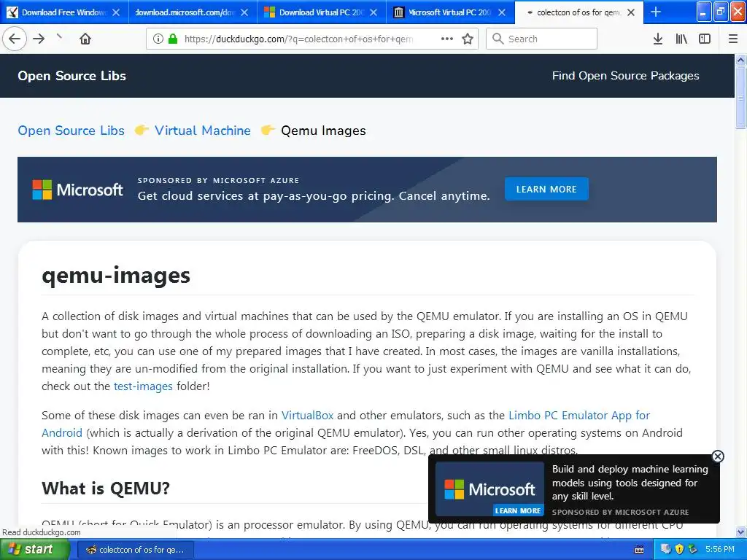The image size is (747, 560).
Task: Click the safely remove hardware tray icon
Action: (x=693, y=549)
